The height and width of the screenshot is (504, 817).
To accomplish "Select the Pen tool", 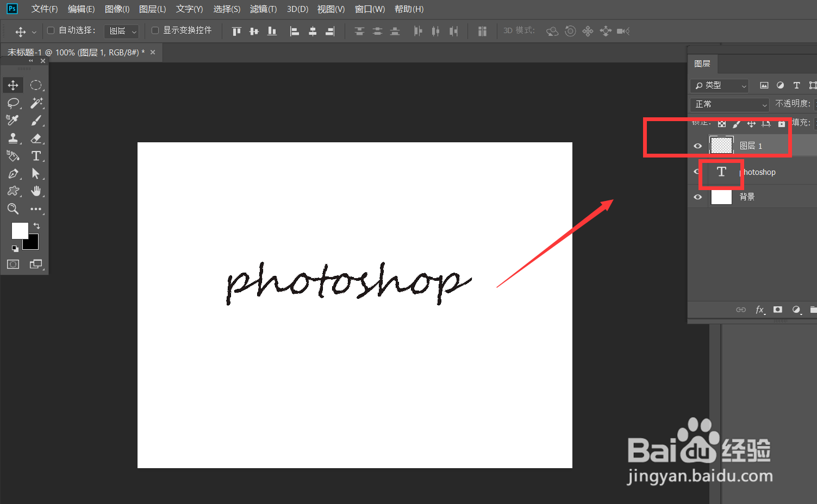I will tap(13, 174).
